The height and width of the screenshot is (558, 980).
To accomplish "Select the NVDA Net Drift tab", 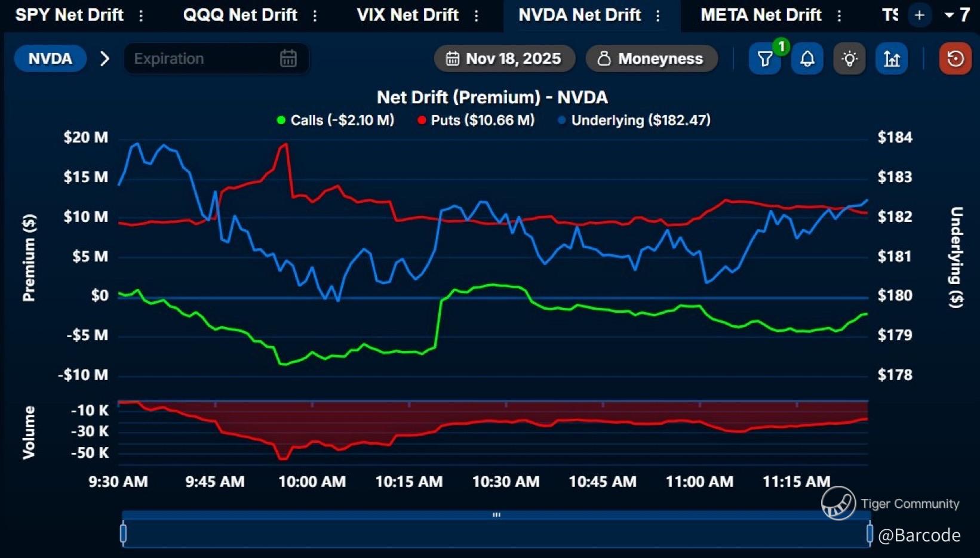I will (580, 15).
